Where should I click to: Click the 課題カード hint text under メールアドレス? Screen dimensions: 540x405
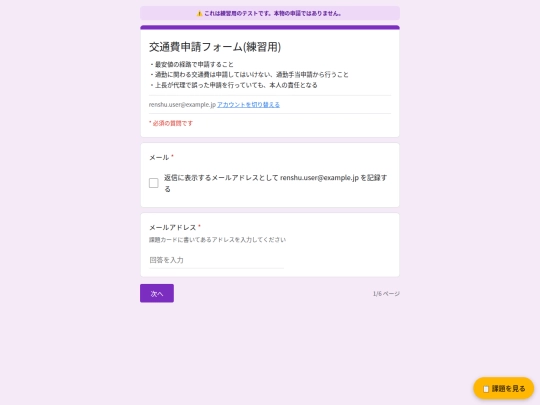point(217,240)
